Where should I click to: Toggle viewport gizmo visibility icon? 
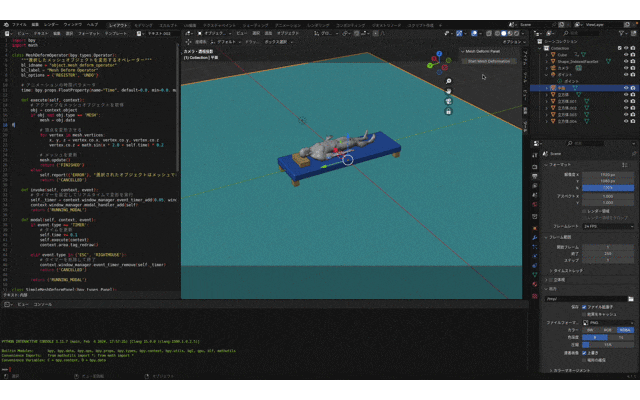[x=459, y=33]
